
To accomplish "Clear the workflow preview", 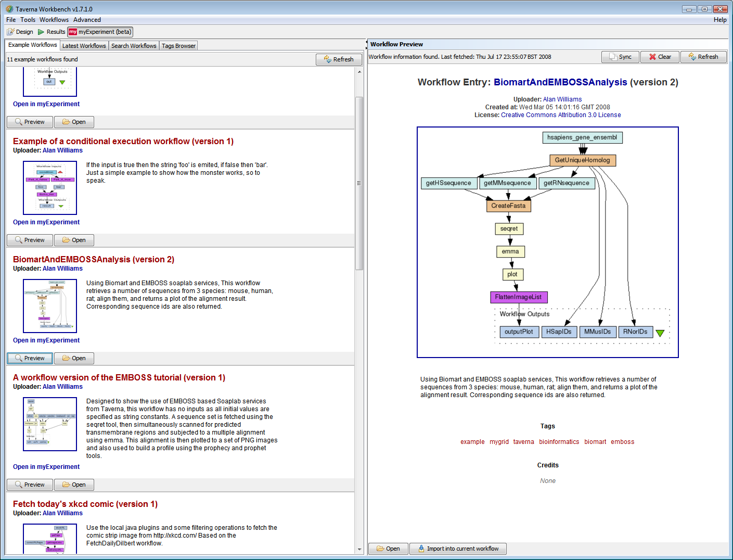I will 660,57.
